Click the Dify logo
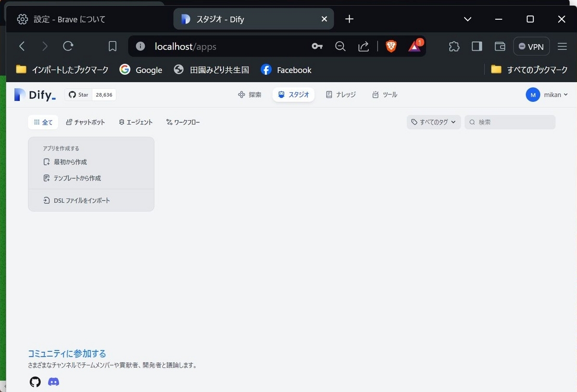The width and height of the screenshot is (577, 392). pyautogui.click(x=35, y=95)
